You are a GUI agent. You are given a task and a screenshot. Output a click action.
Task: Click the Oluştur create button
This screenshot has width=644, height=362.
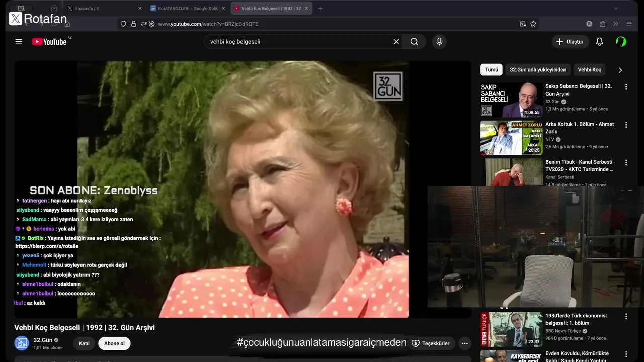[570, 42]
